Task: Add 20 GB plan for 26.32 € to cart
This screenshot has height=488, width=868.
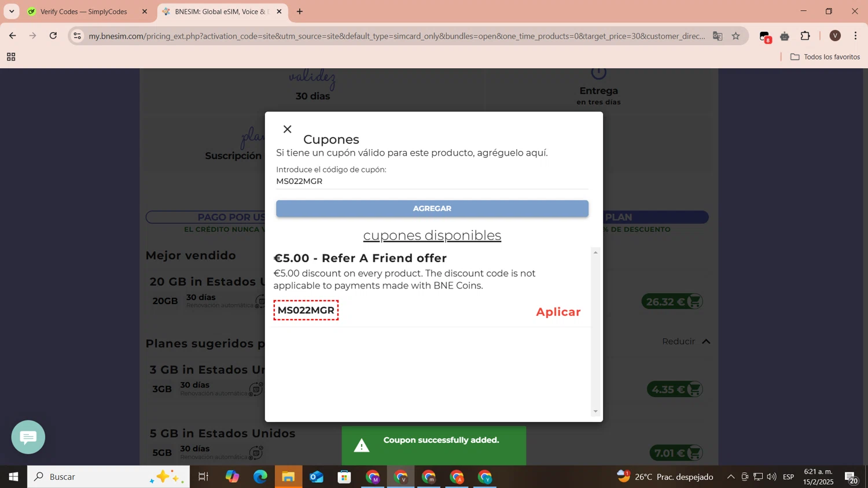Action: [x=672, y=302]
